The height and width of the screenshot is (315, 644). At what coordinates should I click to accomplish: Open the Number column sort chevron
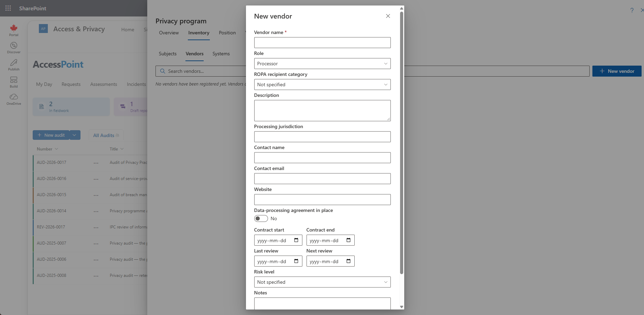[56, 149]
